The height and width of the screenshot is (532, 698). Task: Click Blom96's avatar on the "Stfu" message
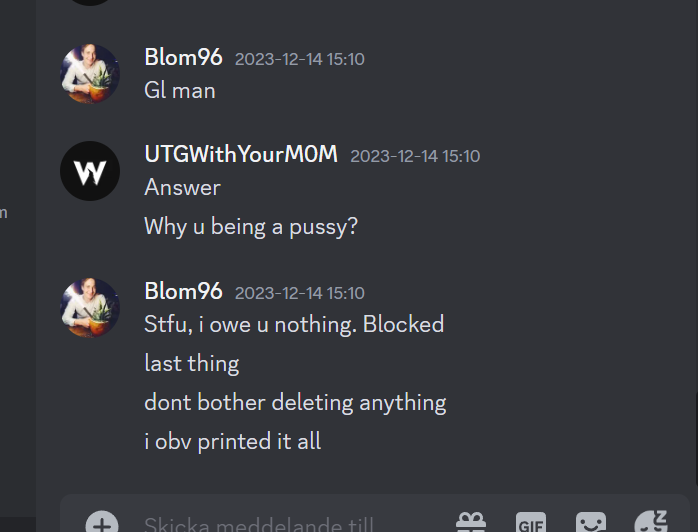pyautogui.click(x=90, y=308)
